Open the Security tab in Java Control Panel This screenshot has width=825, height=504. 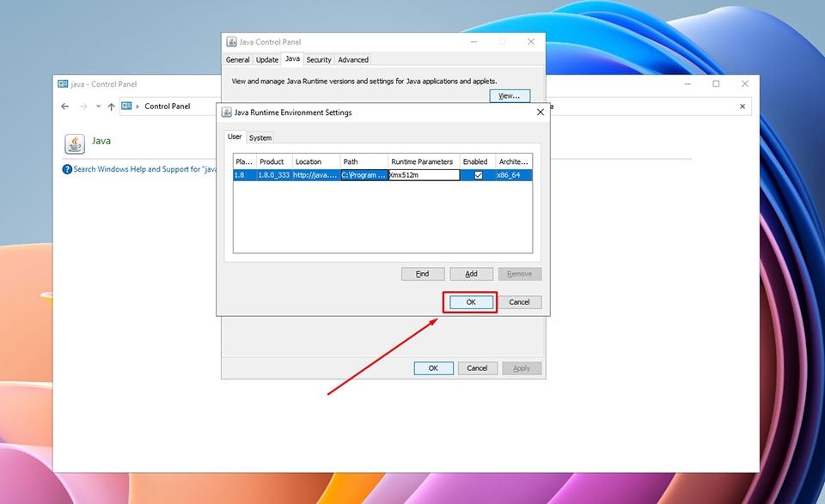pyautogui.click(x=319, y=60)
